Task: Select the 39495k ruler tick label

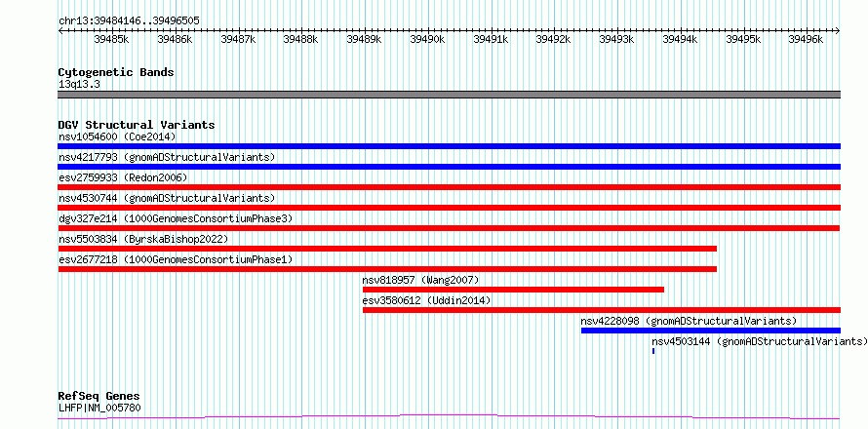Action: coord(743,39)
